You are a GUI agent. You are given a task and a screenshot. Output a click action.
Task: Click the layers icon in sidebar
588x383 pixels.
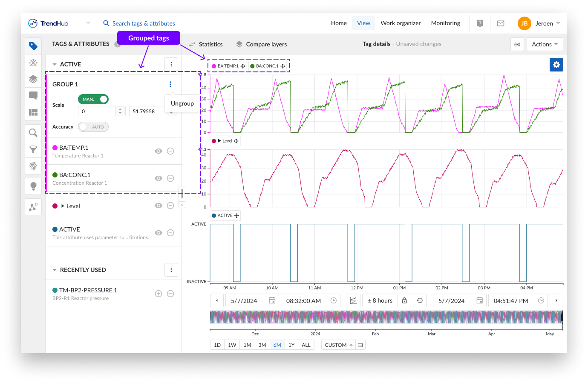point(33,79)
